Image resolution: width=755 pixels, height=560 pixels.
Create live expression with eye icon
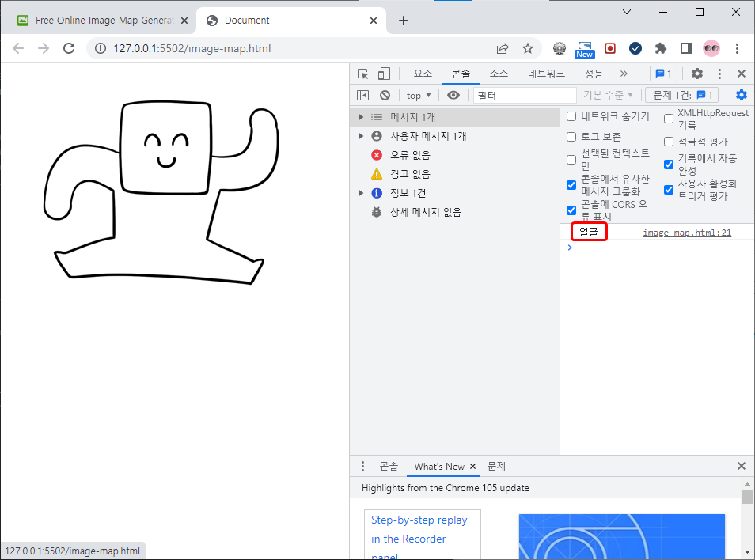click(x=453, y=95)
